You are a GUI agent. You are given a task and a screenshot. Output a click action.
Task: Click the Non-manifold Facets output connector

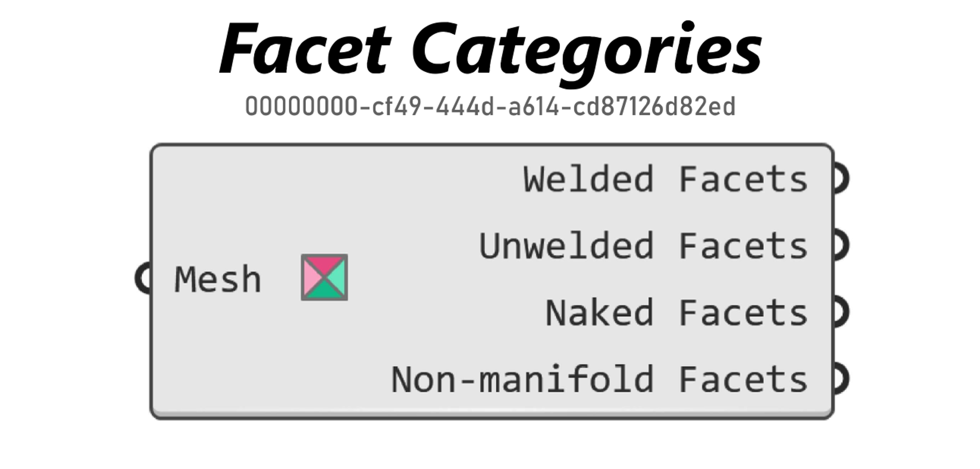tap(840, 379)
